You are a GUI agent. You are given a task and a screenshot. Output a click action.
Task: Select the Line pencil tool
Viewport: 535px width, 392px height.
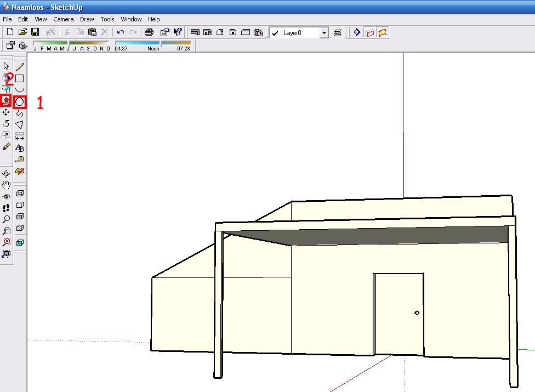pos(19,67)
